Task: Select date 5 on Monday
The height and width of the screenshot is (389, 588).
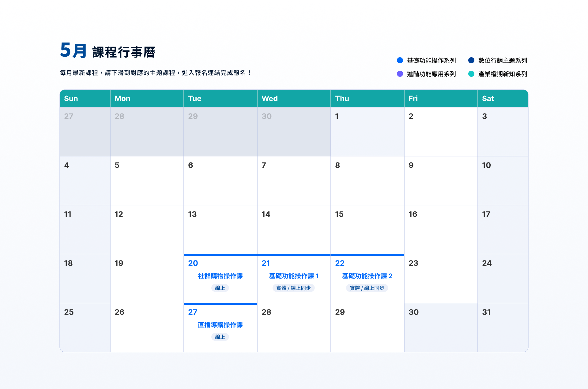Action: [117, 165]
